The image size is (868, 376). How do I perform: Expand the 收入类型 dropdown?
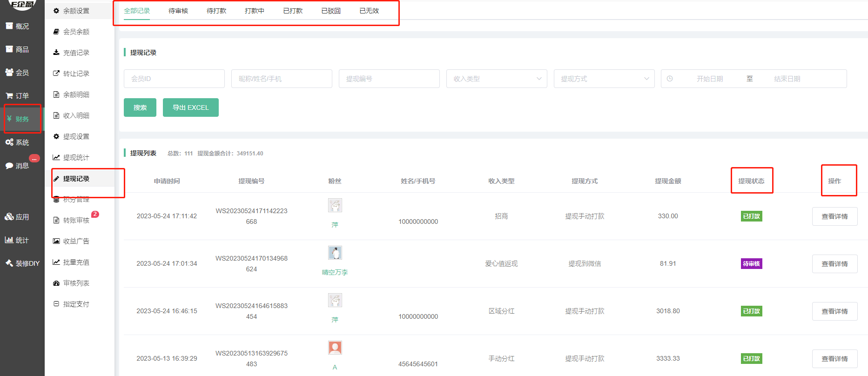tap(496, 79)
